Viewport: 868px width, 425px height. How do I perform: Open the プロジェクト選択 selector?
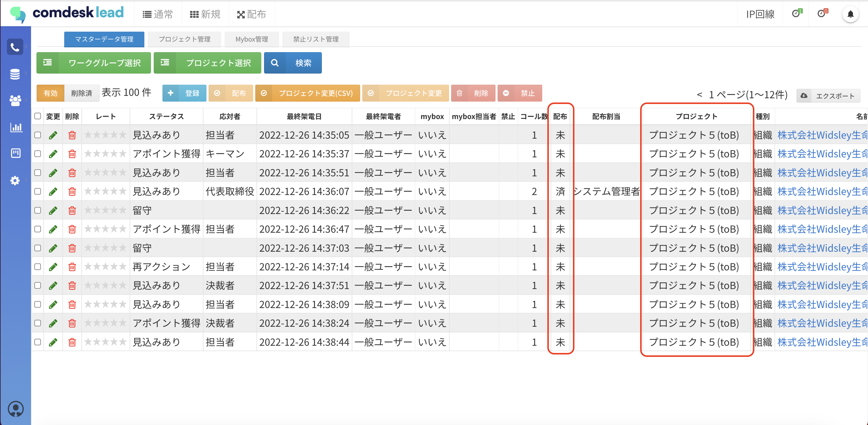point(207,63)
